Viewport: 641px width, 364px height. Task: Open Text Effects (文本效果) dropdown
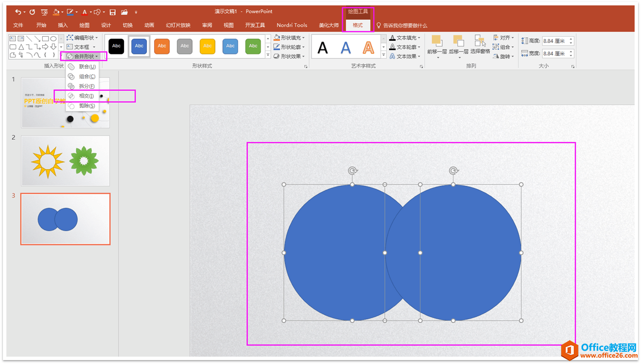405,56
